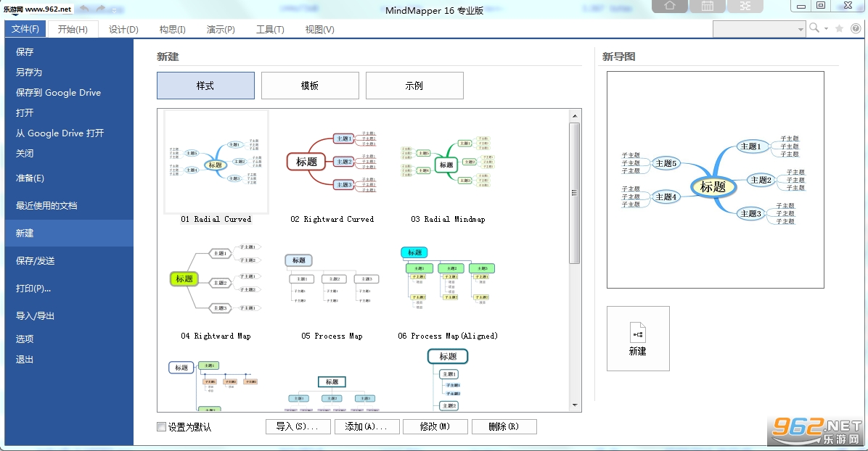Click the 新导图 preview image
This screenshot has width=868, height=451.
[x=715, y=180]
